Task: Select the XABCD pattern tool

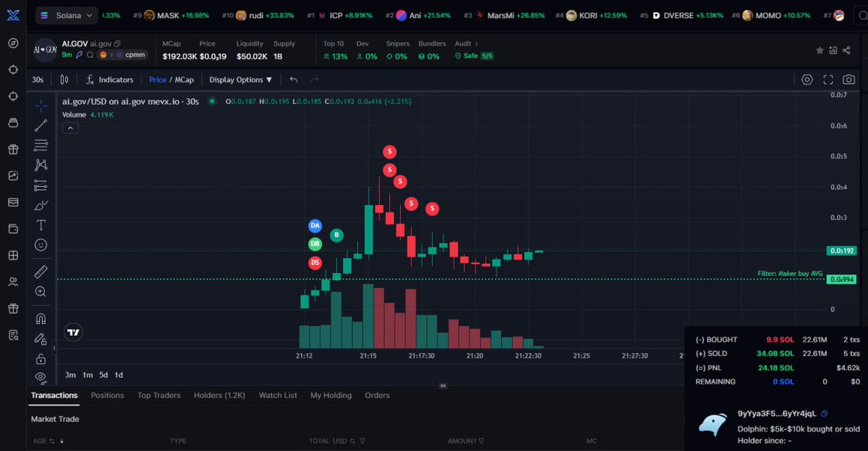Action: coord(41,165)
